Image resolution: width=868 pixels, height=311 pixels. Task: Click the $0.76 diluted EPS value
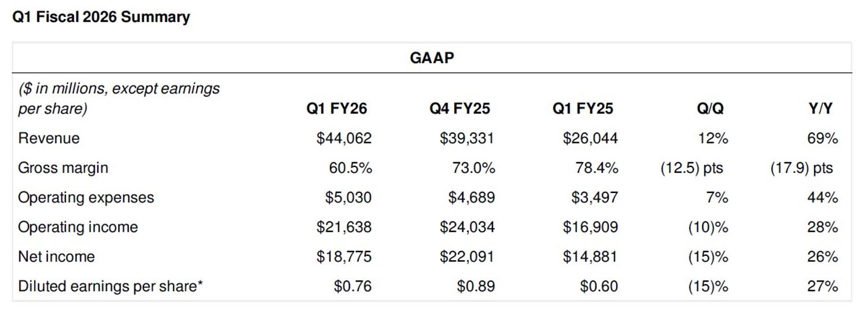(x=353, y=286)
